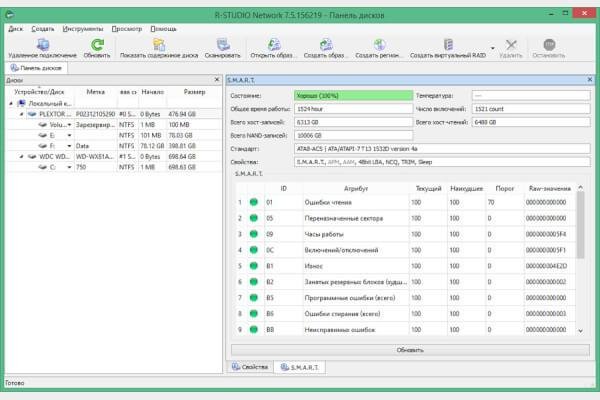This screenshot has width=600, height=400.
Task: Open dropdown arrow next to C: partition
Action: 69,167
